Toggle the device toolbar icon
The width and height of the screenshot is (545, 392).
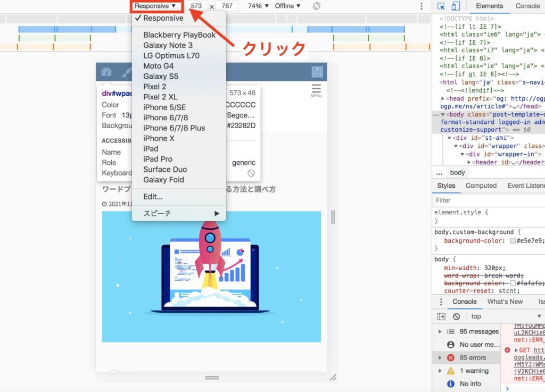click(456, 6)
